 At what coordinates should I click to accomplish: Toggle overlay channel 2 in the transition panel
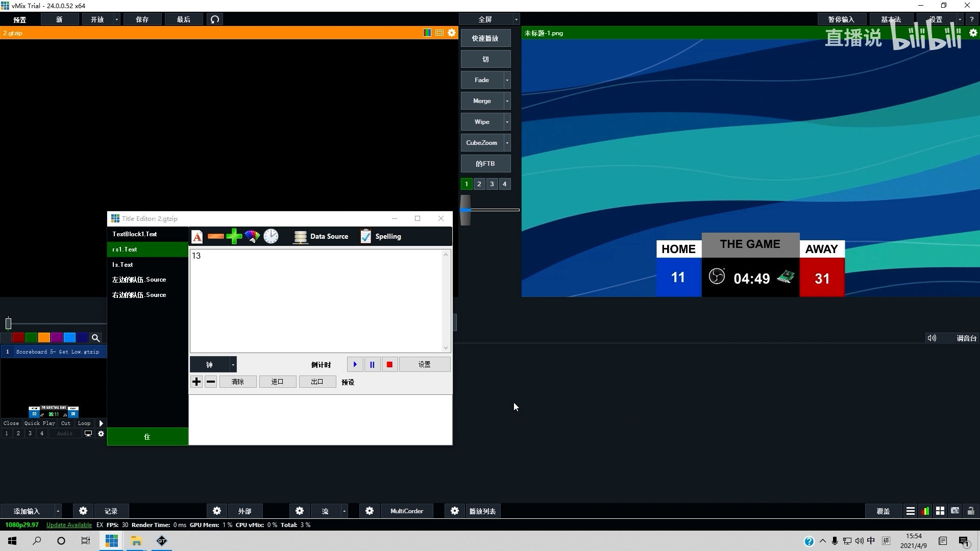(x=479, y=184)
